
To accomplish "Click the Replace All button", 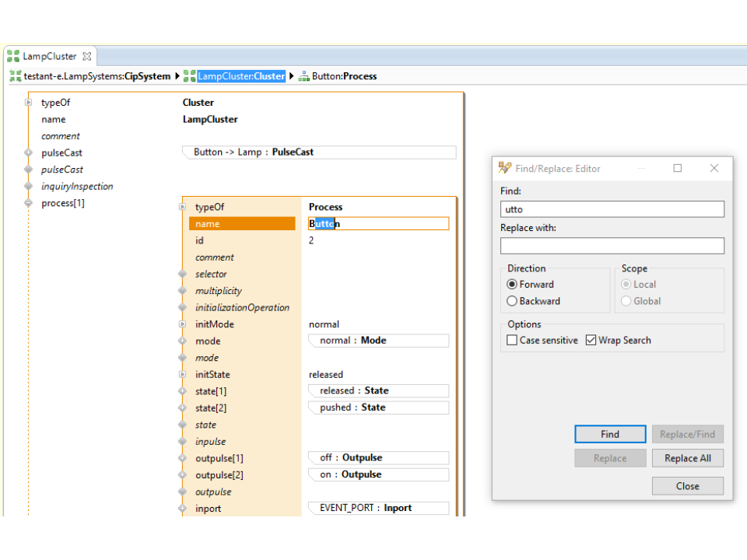I will (687, 458).
